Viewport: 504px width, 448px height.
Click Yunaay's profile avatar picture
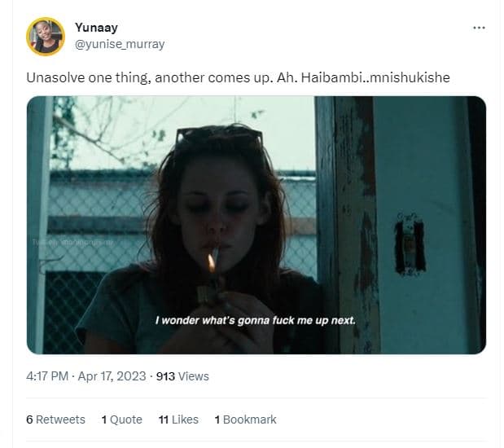46,36
